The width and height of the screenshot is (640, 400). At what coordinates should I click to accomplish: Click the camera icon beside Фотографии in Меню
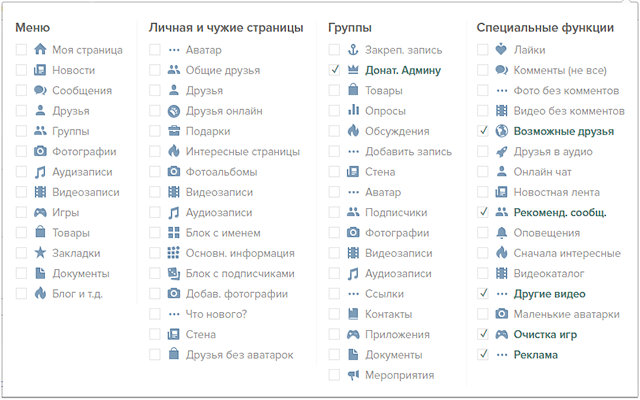[40, 151]
